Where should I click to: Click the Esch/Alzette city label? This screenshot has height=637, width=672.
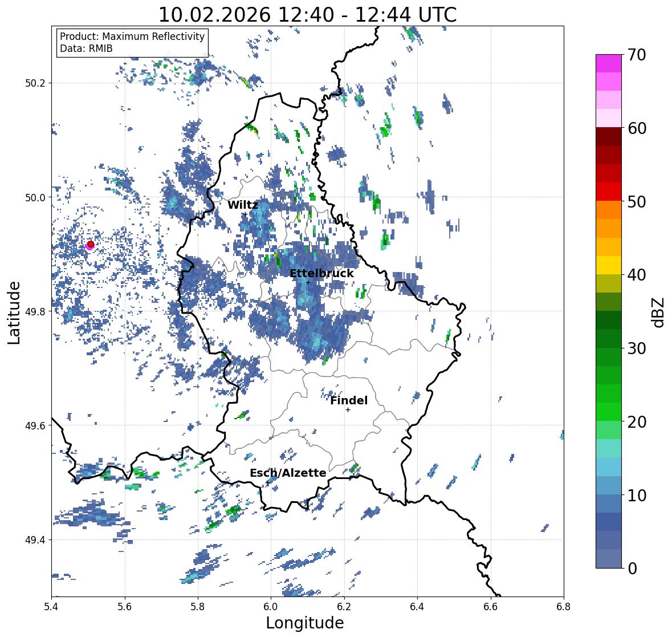coord(288,473)
